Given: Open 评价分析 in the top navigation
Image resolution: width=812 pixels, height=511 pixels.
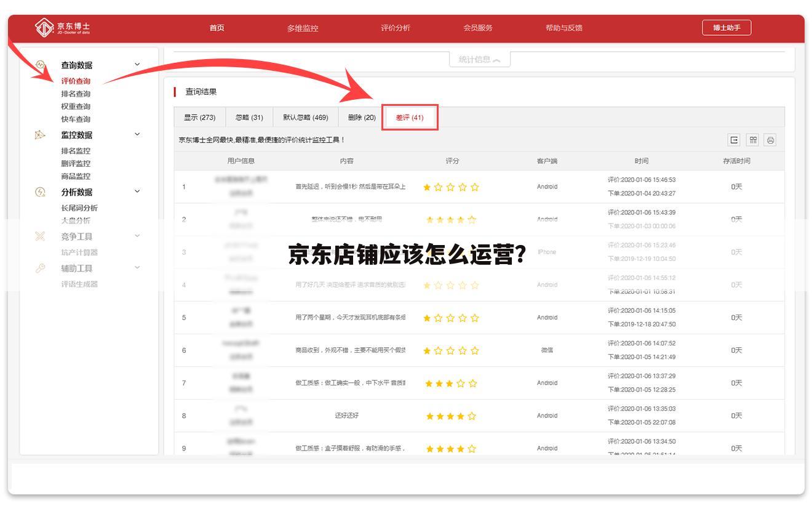Looking at the screenshot, I should 396,28.
